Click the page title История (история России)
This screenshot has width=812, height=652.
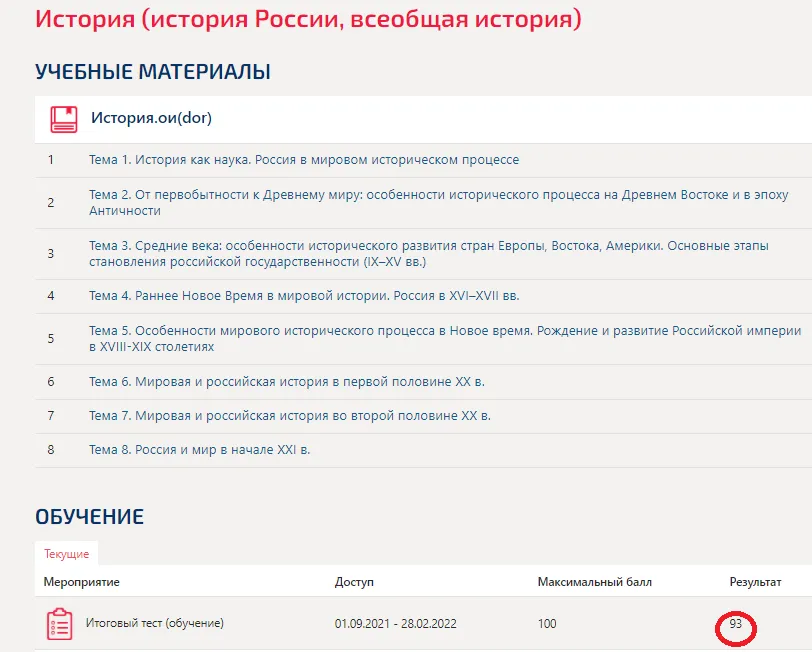point(308,20)
